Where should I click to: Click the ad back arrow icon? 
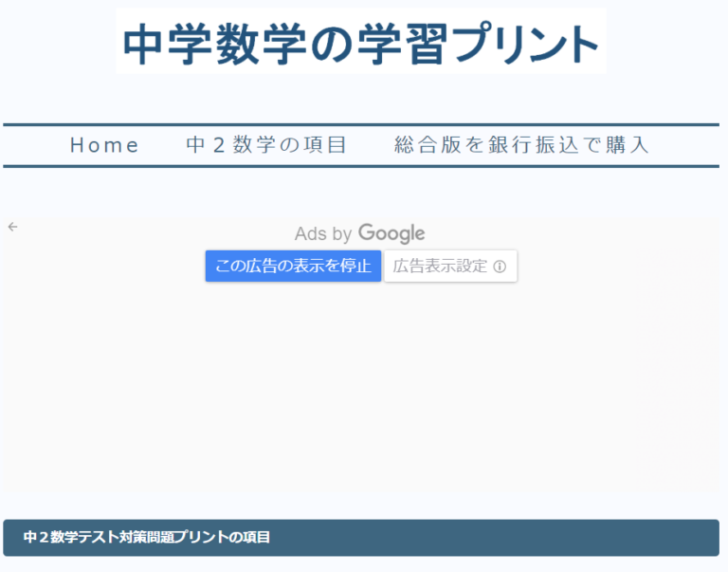pyautogui.click(x=13, y=227)
